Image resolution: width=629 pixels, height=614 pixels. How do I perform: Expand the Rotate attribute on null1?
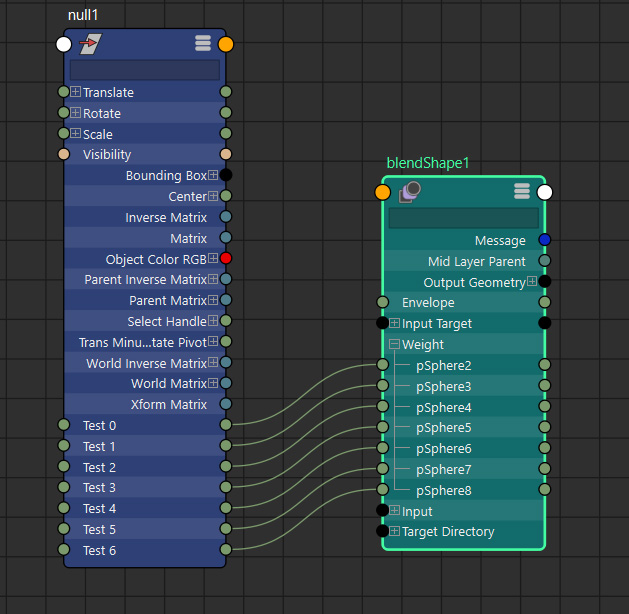[x=76, y=113]
